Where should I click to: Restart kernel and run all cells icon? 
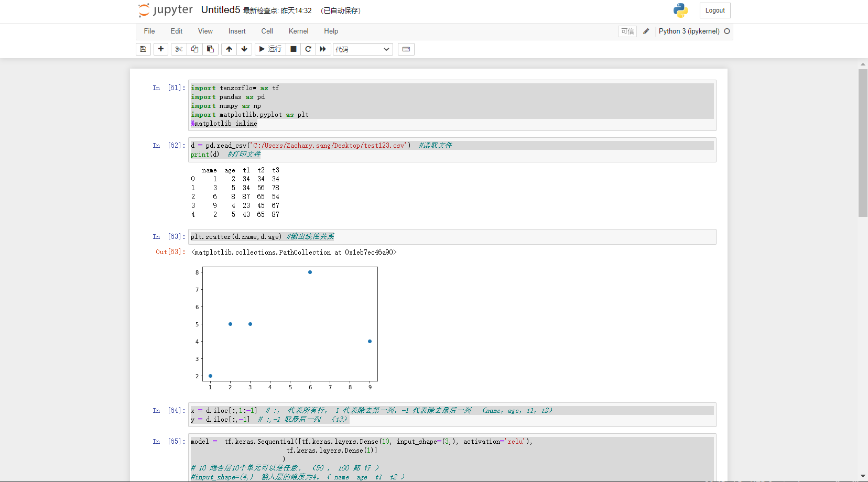tap(323, 49)
